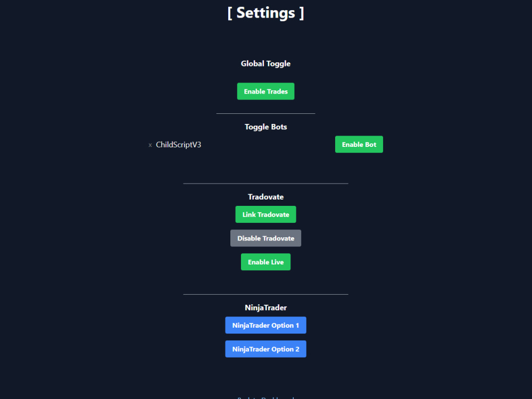
Task: Toggle the bot on with Enable Bot
Action: pos(359,144)
